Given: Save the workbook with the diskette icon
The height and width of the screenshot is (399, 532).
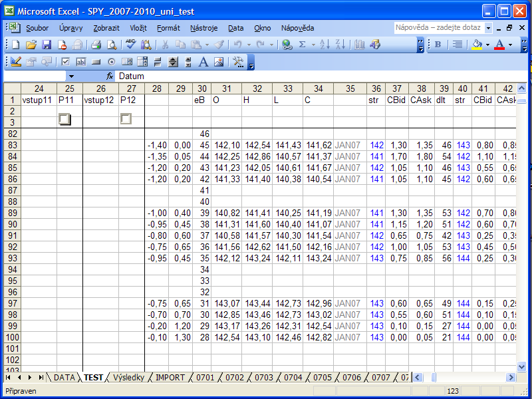Looking at the screenshot, I should tap(47, 45).
